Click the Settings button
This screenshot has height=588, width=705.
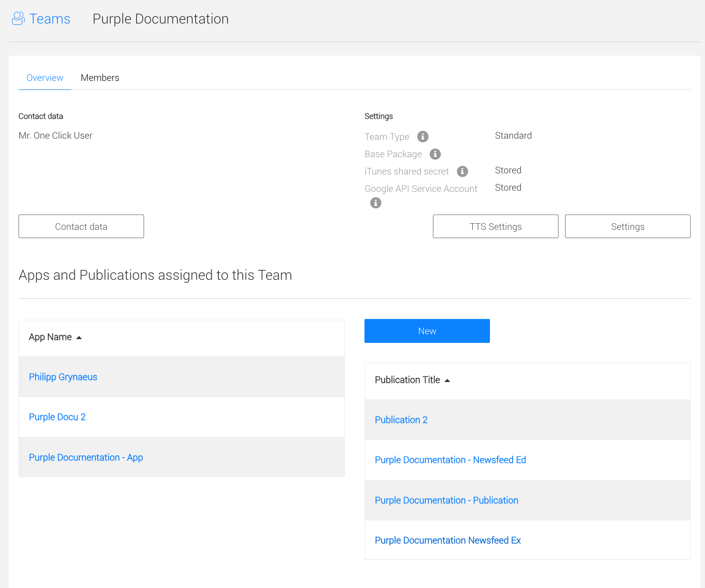(x=628, y=226)
